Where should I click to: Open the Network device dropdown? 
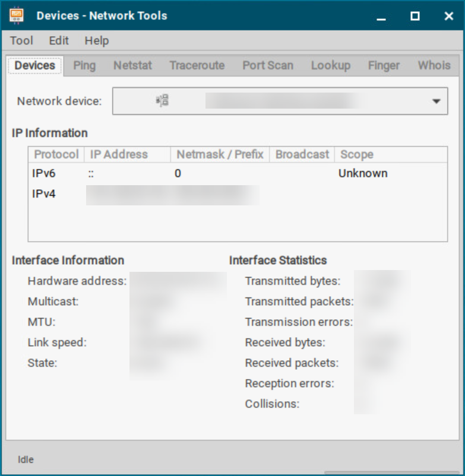coord(438,100)
